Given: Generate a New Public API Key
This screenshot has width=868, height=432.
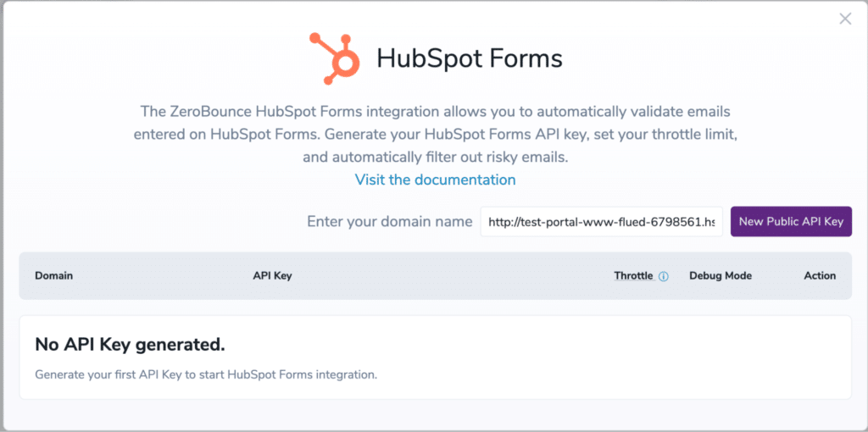Looking at the screenshot, I should [791, 222].
